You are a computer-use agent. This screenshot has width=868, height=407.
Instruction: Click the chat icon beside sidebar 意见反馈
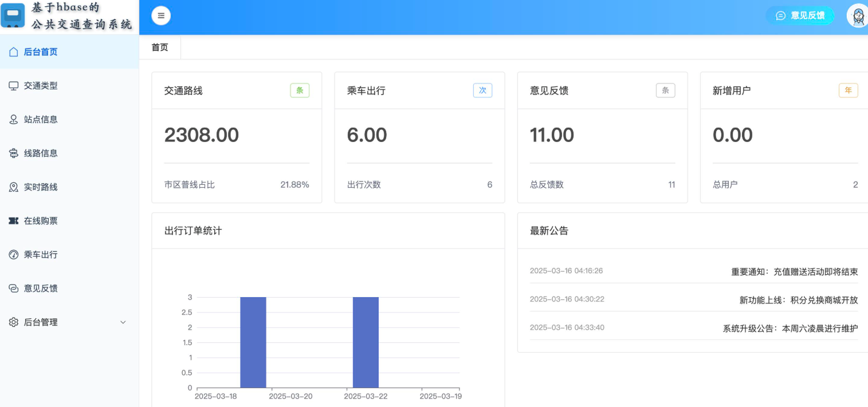(x=14, y=289)
